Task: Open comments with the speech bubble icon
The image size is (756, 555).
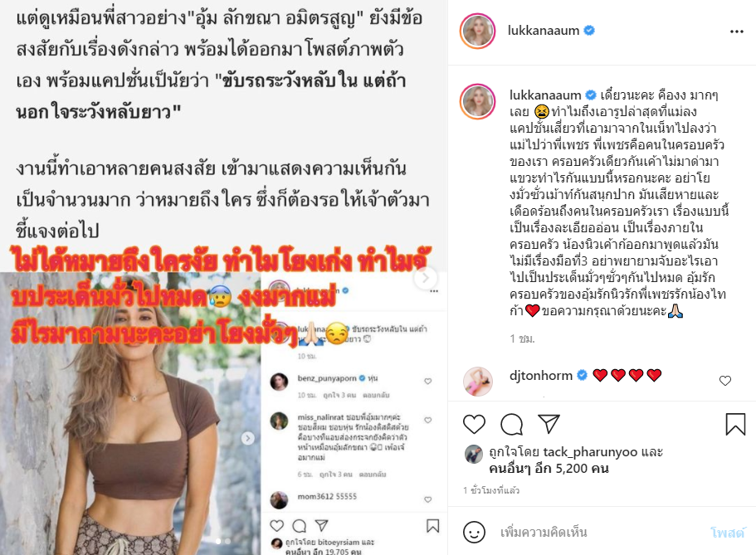Action: (x=511, y=424)
